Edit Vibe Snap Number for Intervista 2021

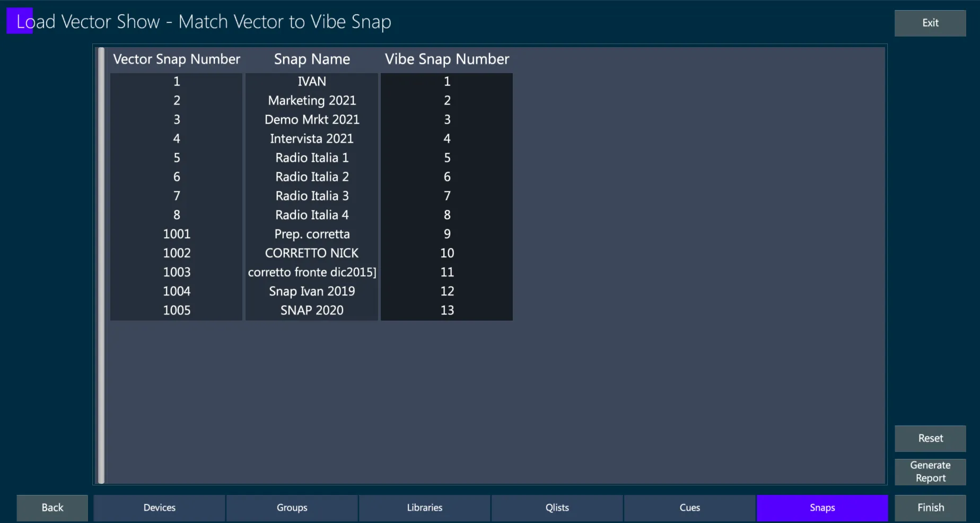point(447,139)
